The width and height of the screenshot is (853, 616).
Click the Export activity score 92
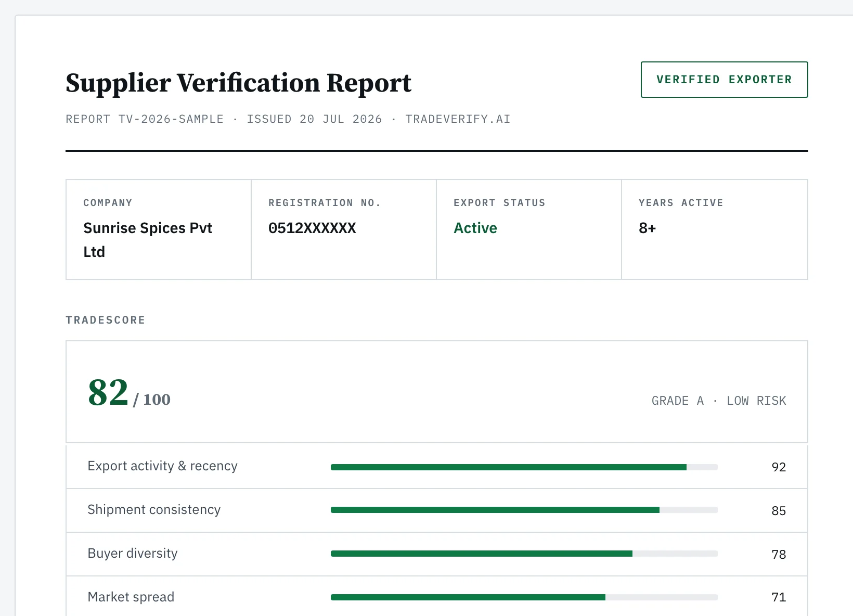tap(779, 467)
